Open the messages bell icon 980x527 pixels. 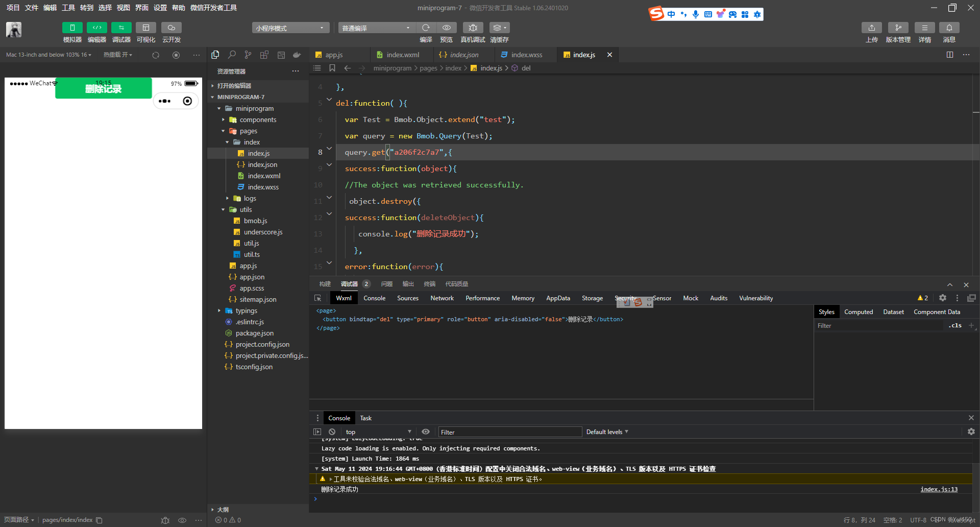(949, 28)
